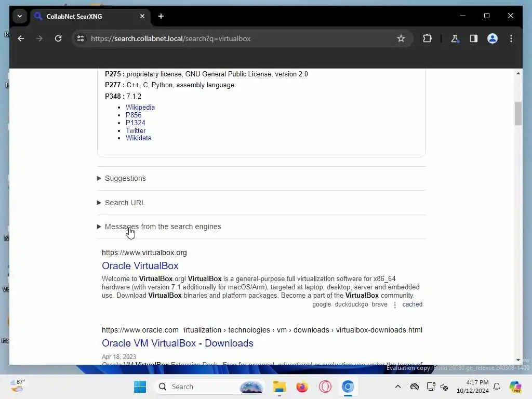Viewport: 532px width, 399px height.
Task: Open cached version of VirtualBox result
Action: [412, 304]
